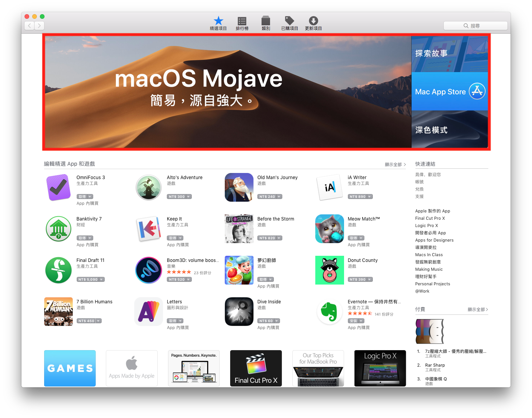Open the Making Music quick link
532x418 pixels.
[429, 269]
